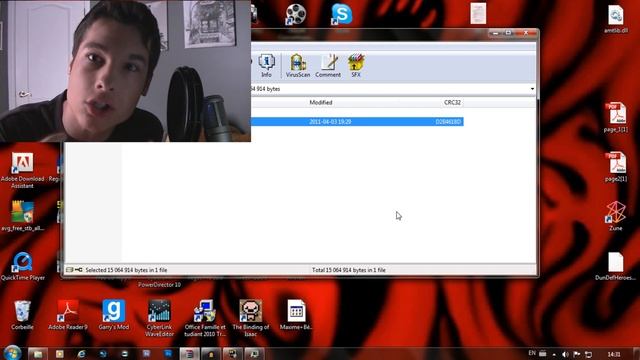
Task: Open the Action Center flag icon
Action: pyautogui.click(x=577, y=354)
